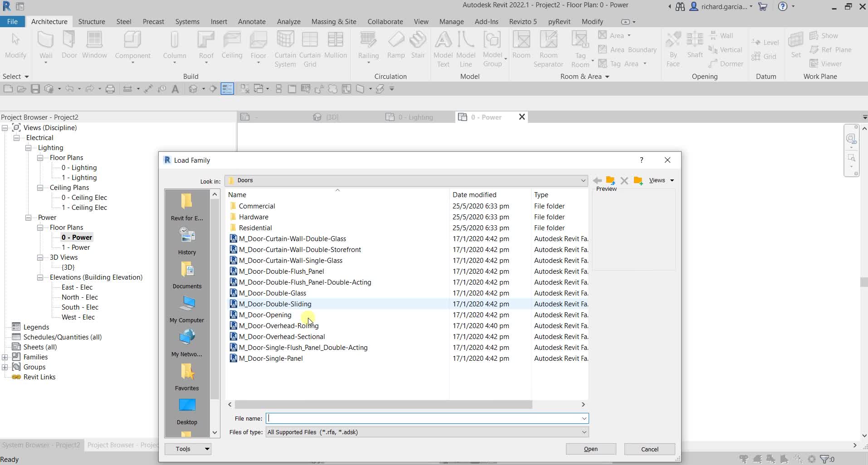
Task: Expand the Families node in Project Browser
Action: tap(5, 357)
